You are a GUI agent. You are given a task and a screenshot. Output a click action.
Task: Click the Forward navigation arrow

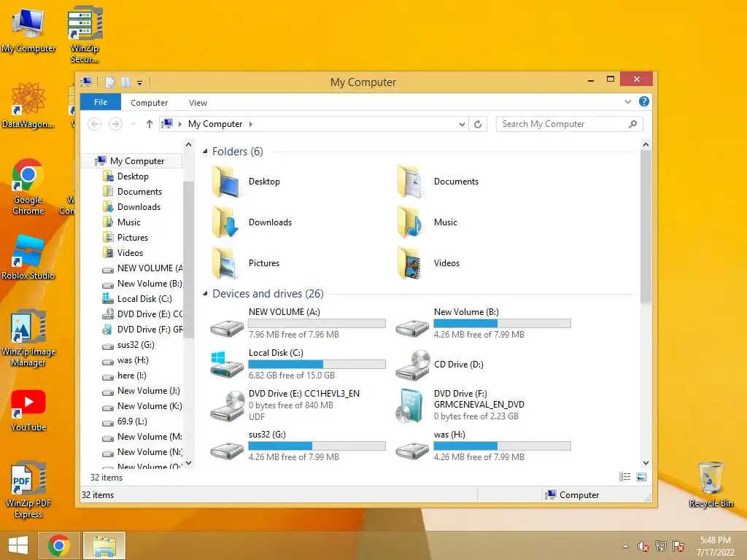115,124
